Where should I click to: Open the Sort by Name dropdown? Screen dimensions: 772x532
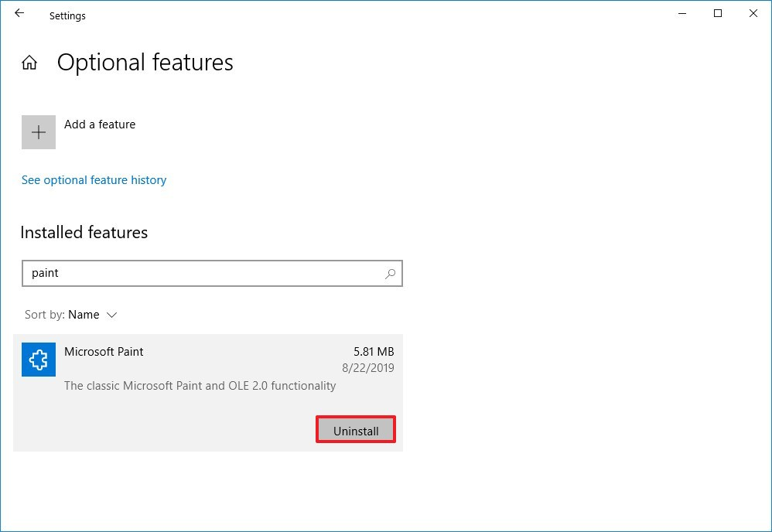coord(84,315)
